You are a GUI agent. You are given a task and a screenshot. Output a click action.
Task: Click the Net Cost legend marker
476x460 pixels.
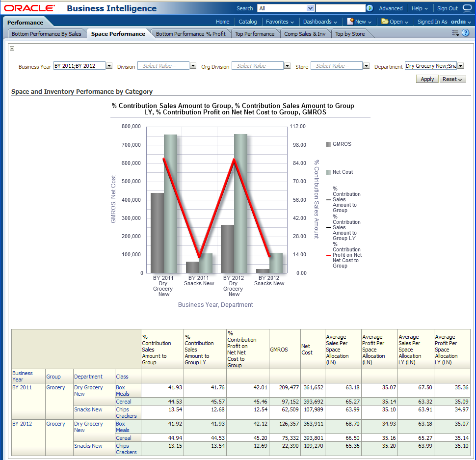(x=328, y=172)
